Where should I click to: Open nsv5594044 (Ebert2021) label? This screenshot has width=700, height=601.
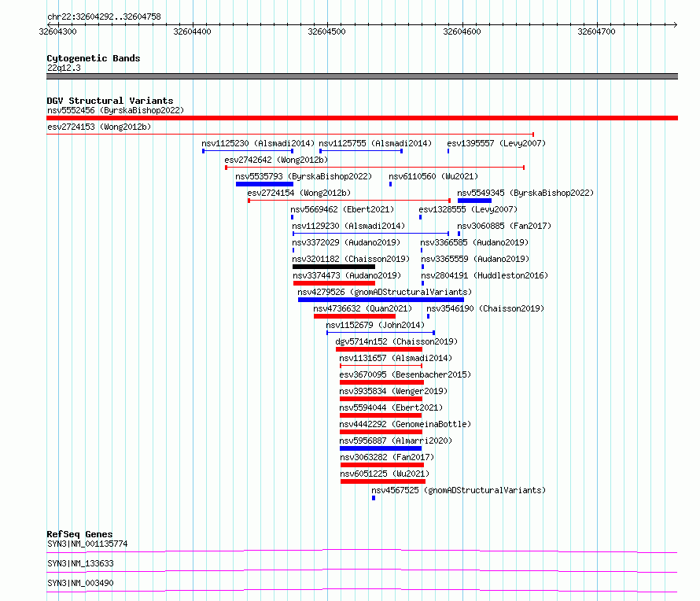pos(391,407)
